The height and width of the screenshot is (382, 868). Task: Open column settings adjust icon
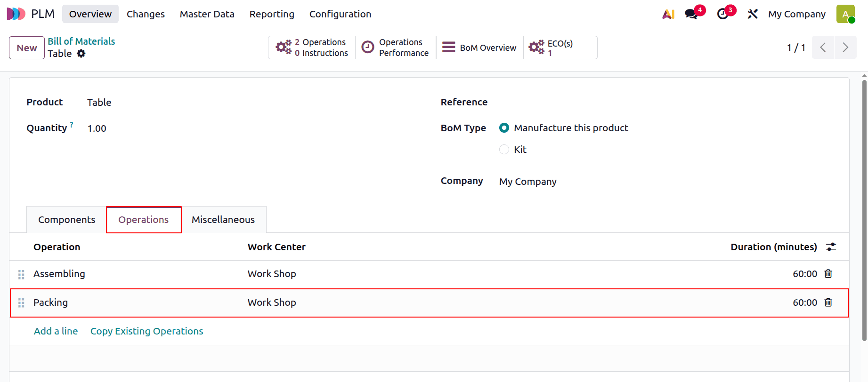[831, 247]
